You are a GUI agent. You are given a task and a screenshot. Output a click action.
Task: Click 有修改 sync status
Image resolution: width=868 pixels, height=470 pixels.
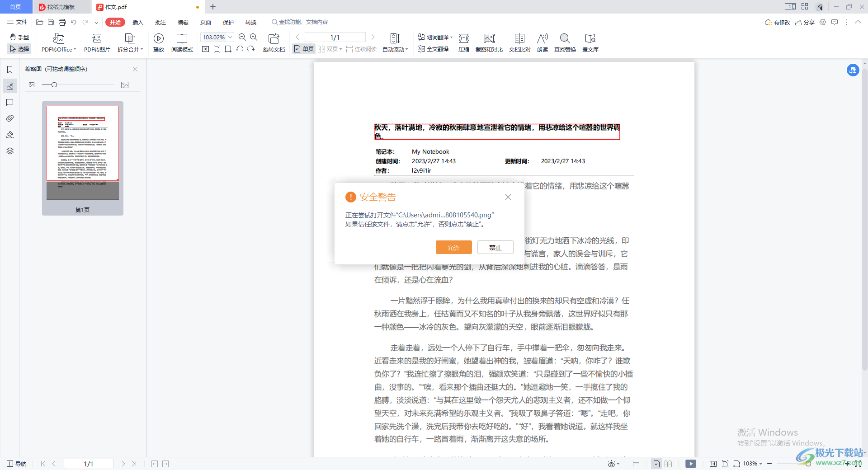(778, 22)
